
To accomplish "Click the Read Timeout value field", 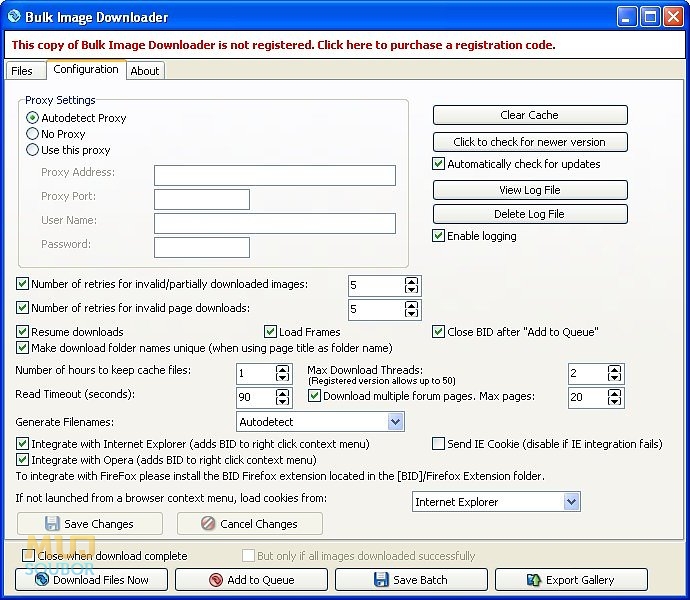I will (256, 397).
